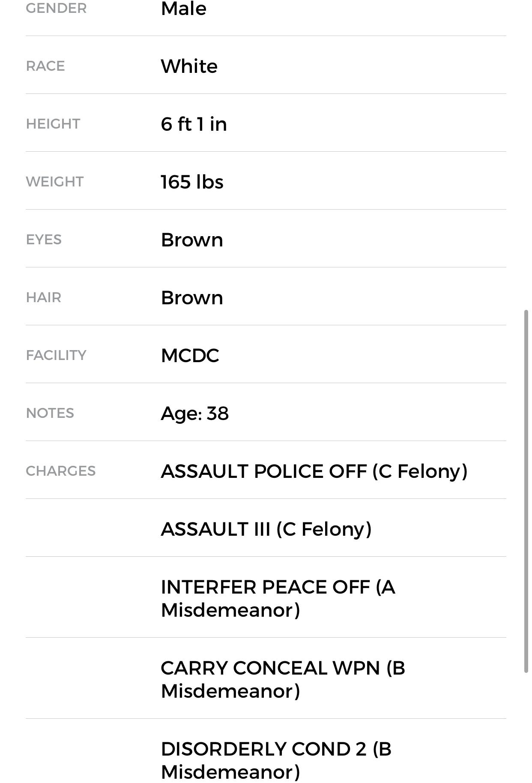Select the Age: 38 notes text
This screenshot has height=783, width=532.
click(194, 413)
